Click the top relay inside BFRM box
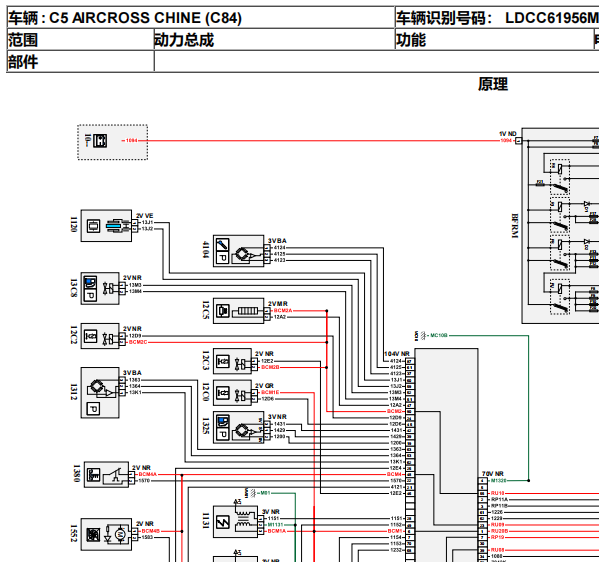599x562 pixels. 560,177
